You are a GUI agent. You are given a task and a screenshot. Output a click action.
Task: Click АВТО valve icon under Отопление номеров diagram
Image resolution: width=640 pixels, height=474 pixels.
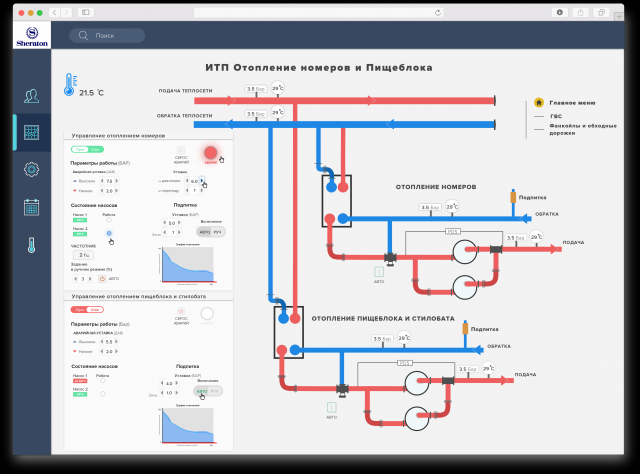(379, 271)
